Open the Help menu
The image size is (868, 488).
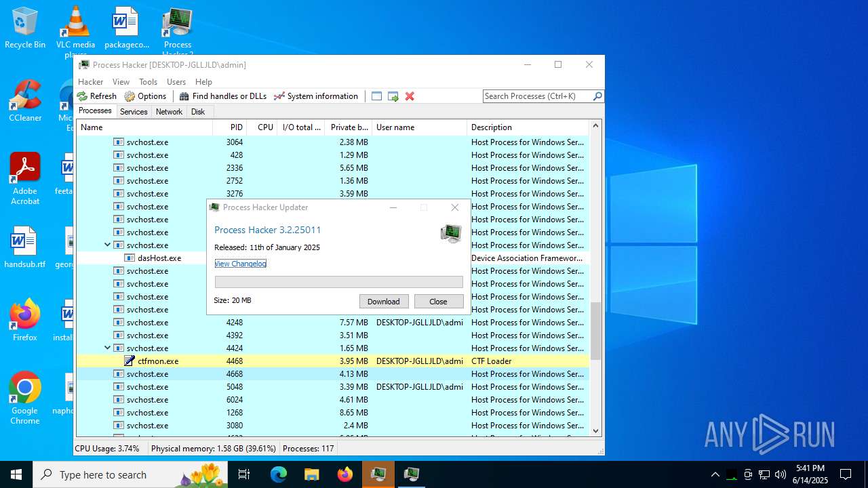(x=203, y=82)
